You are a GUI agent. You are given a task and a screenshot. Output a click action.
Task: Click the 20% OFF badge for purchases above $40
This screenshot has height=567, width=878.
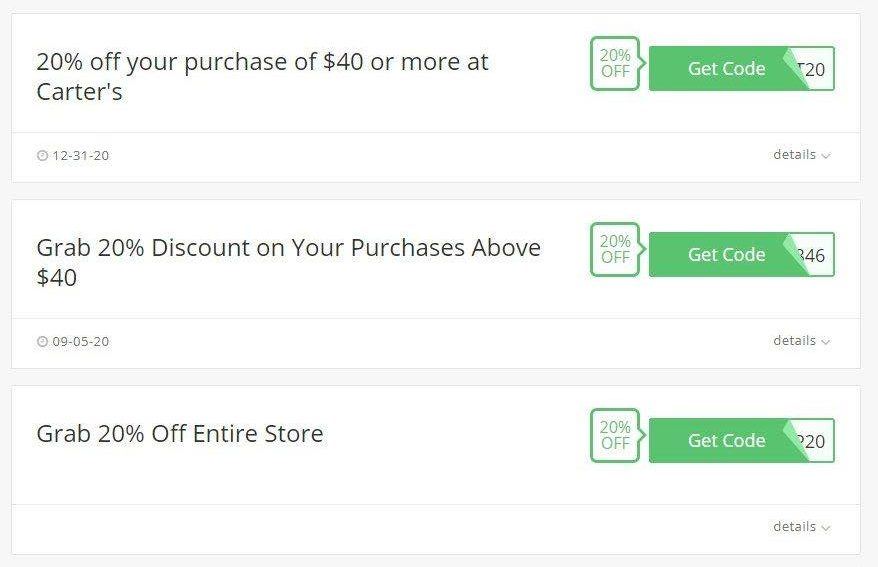click(615, 249)
